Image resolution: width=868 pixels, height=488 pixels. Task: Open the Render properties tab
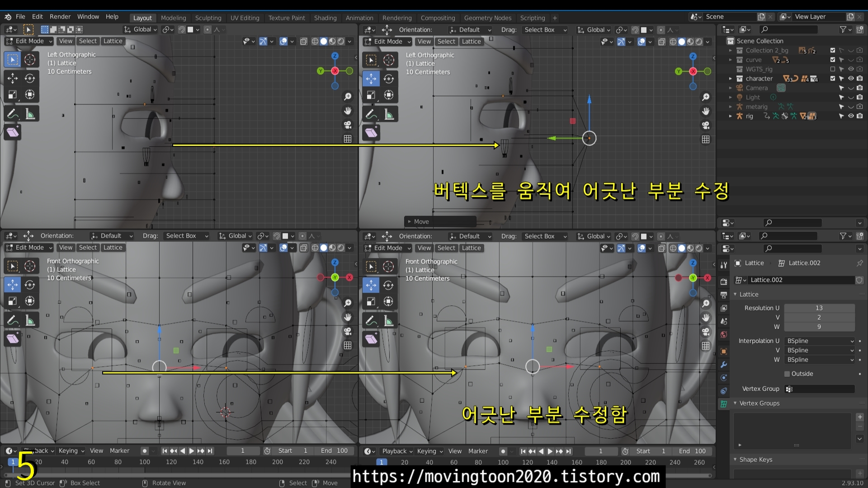[724, 282]
